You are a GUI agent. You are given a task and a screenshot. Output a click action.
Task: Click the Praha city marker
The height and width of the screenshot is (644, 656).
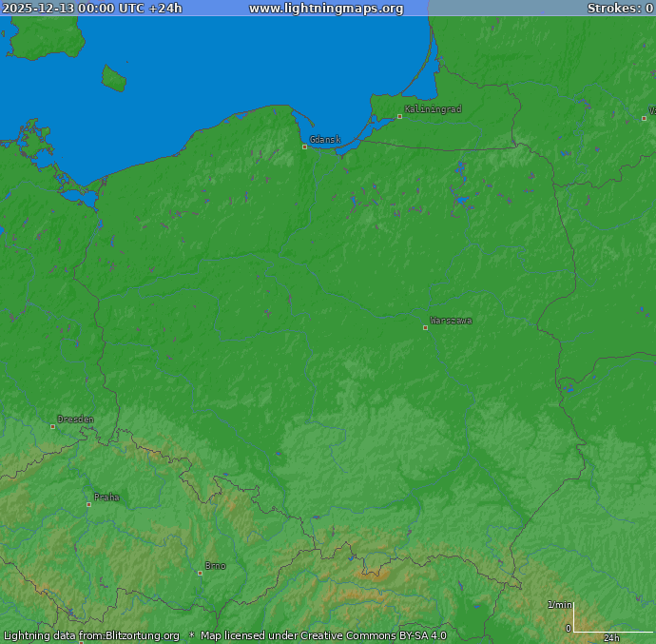click(x=88, y=504)
